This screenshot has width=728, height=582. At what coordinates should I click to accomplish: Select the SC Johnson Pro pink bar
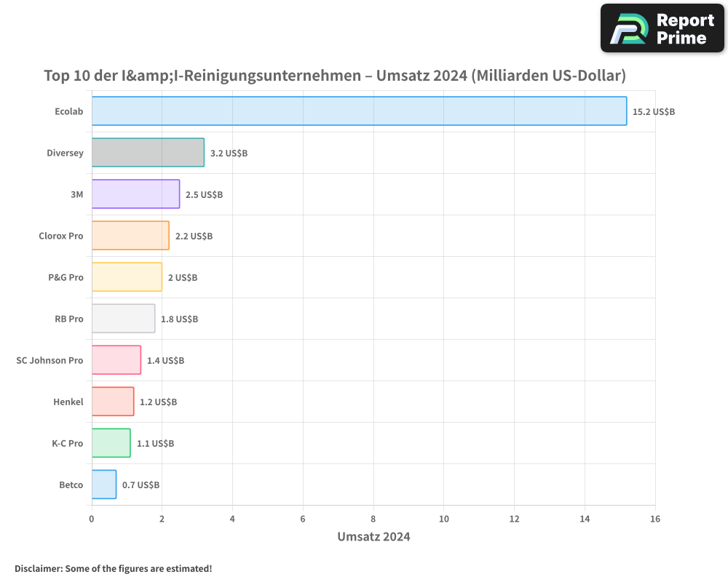[115, 360]
